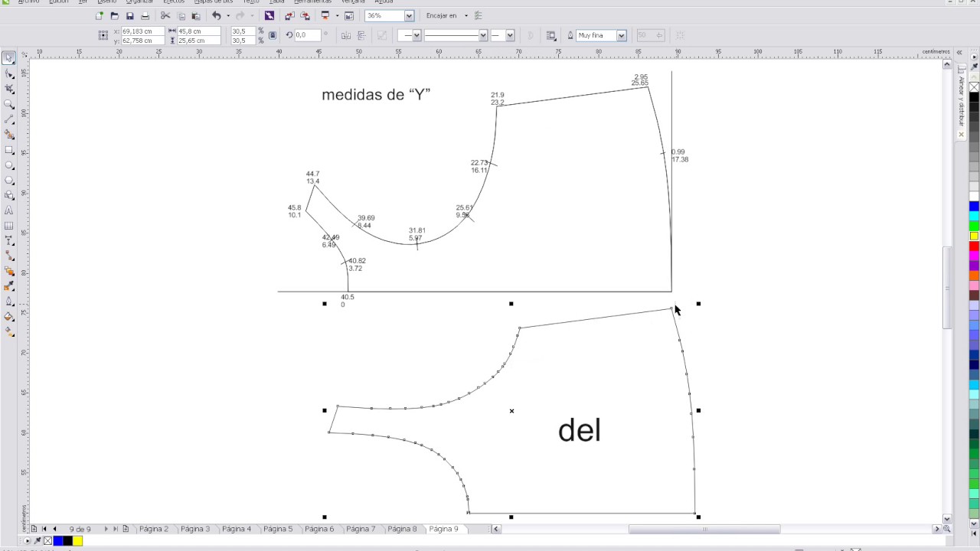Viewport: 980px width, 551px height.
Task: Click the horizontal scrollbar thumb
Action: point(704,529)
